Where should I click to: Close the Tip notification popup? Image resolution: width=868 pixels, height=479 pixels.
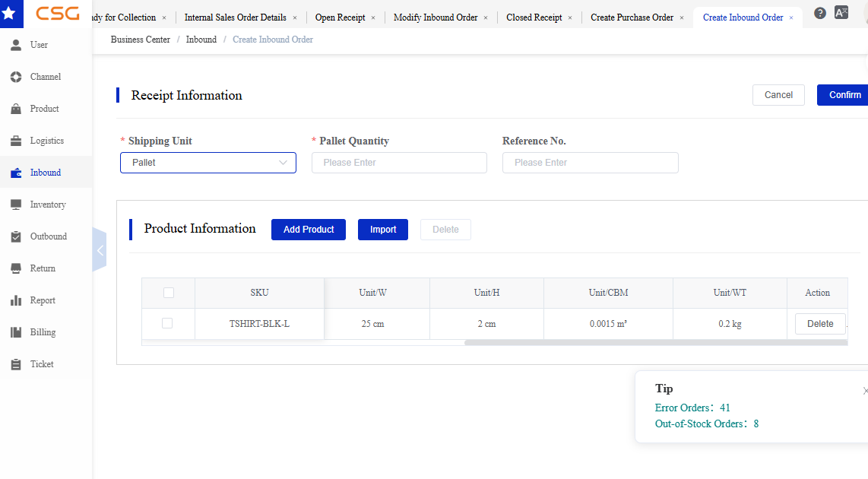pos(865,391)
